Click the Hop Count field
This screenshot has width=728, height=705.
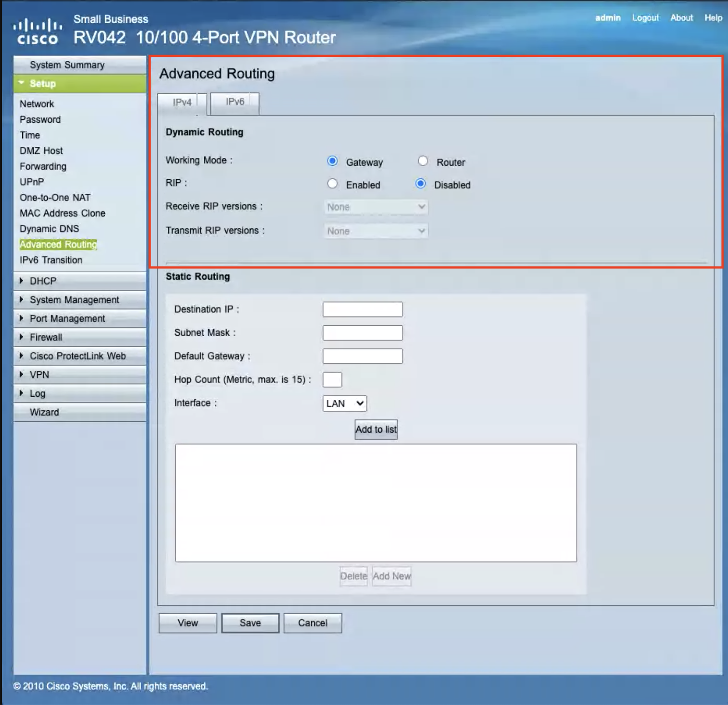tap(332, 380)
